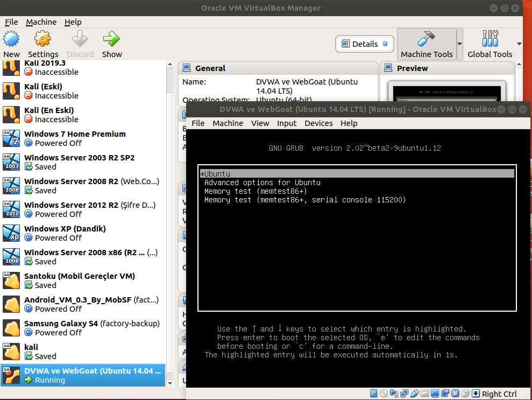Click the network adapters status icon
532x400 pixels.
point(404,394)
